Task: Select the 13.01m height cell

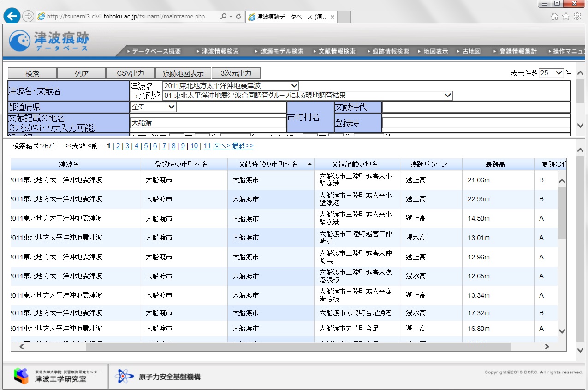Action: 498,238
